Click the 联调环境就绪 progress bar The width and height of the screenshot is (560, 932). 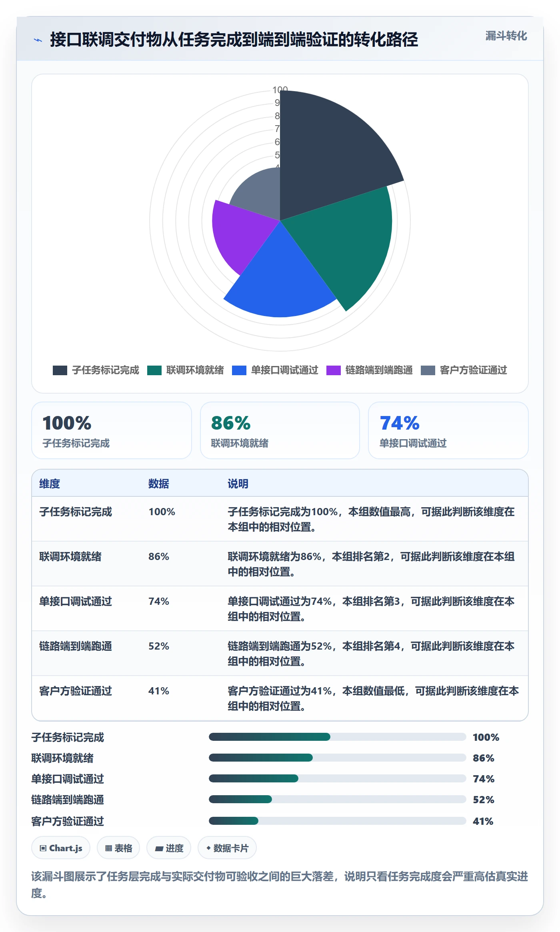click(x=337, y=758)
